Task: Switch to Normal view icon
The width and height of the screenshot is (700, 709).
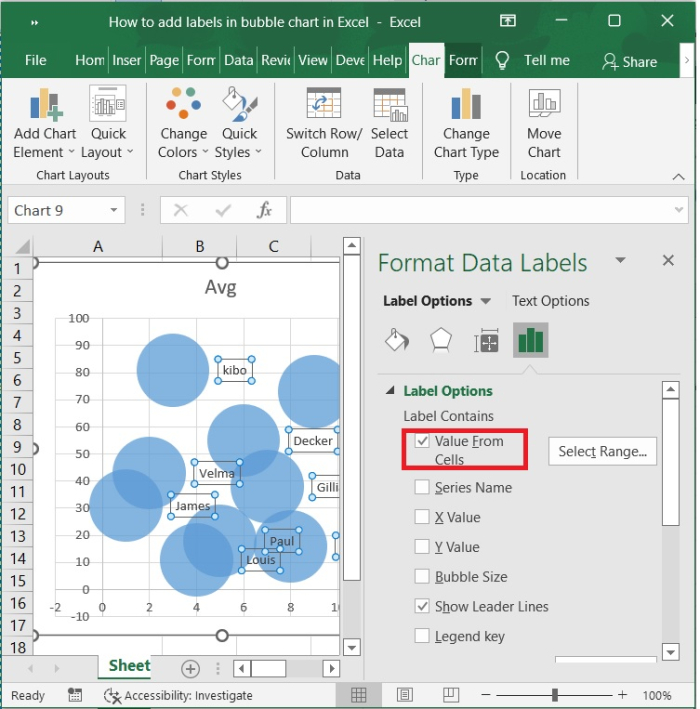Action: [358, 695]
